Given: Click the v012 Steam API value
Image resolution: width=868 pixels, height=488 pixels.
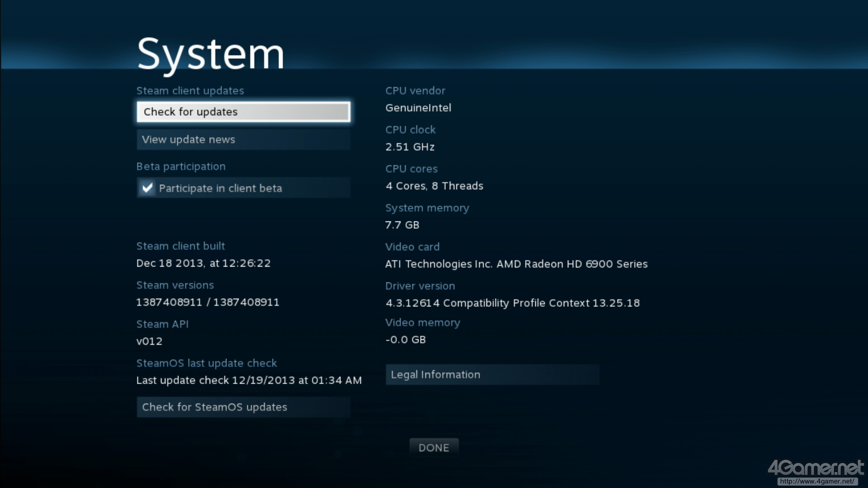Looking at the screenshot, I should 149,342.
